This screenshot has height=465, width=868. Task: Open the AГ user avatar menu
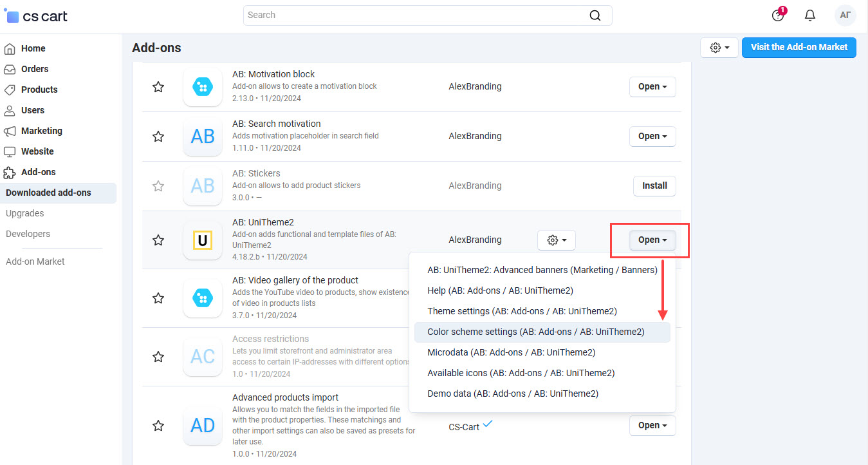pos(845,15)
